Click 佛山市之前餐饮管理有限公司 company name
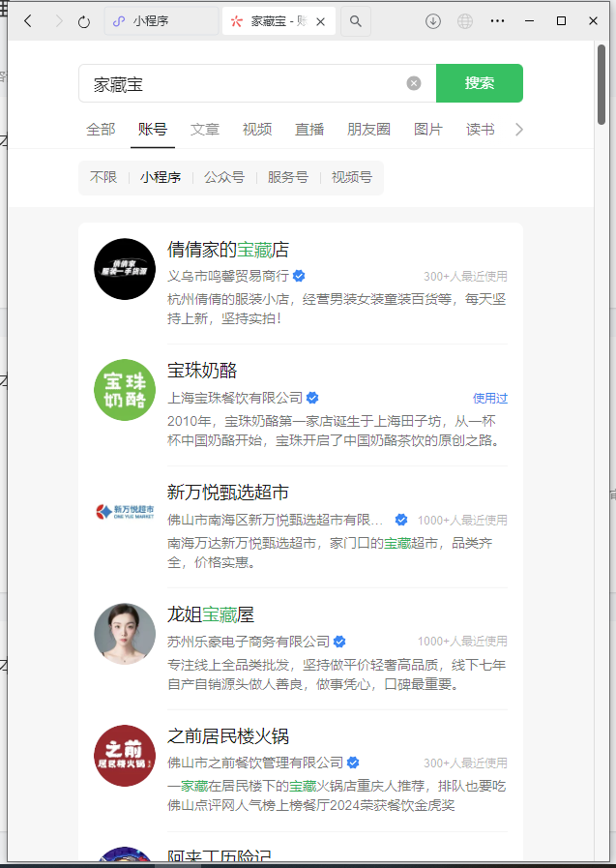This screenshot has height=868, width=616. [255, 763]
